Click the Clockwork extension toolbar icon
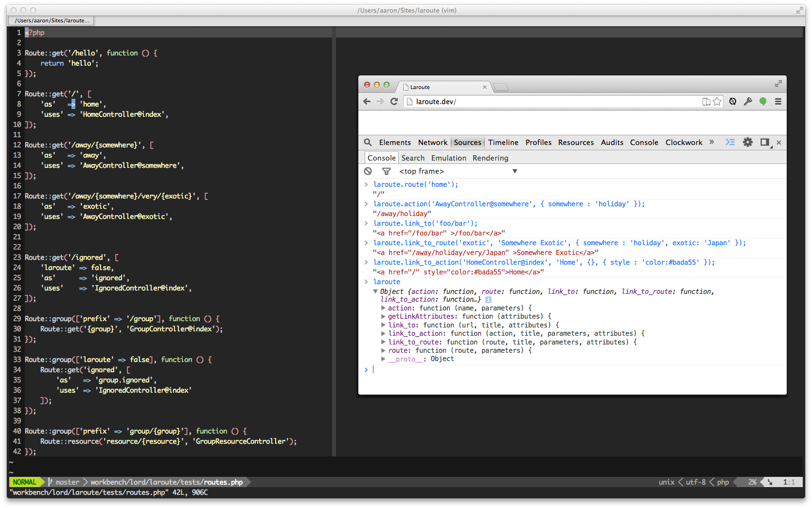This screenshot has height=508, width=812. coord(733,101)
